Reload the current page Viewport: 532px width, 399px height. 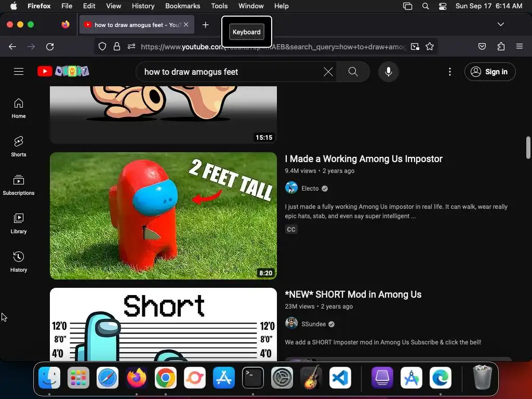tap(50, 46)
